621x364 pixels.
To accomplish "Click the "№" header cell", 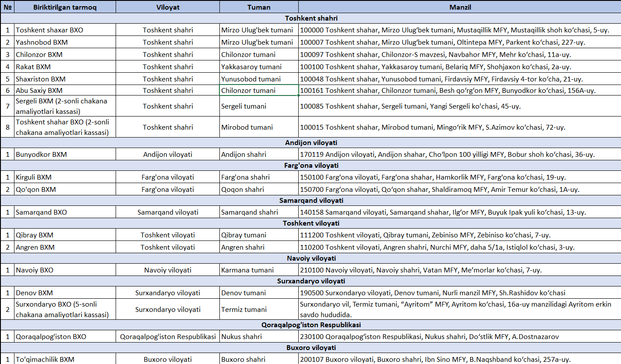I will coord(7,7).
